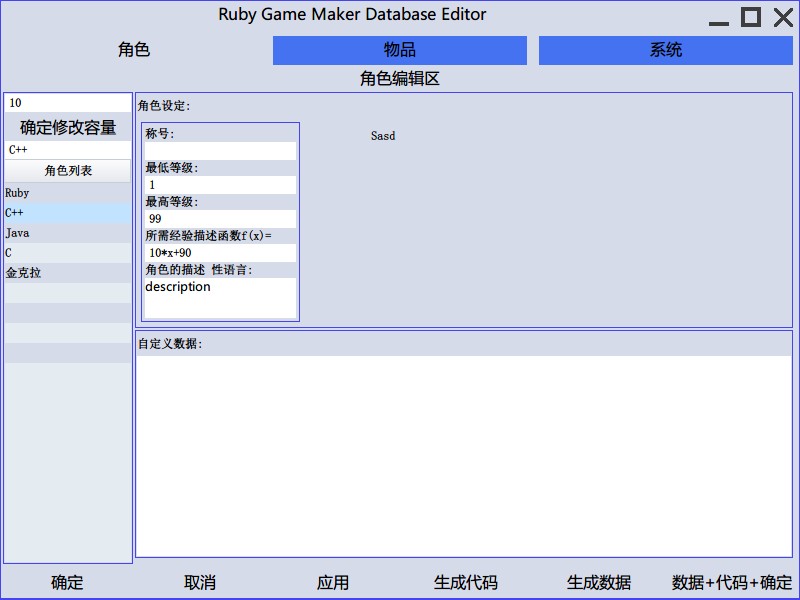The image size is (800, 600).
Task: Go to the 系统 tab
Action: point(665,50)
